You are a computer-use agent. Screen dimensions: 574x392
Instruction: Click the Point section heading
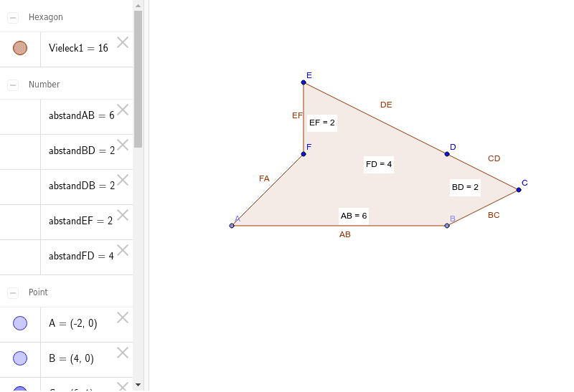39,292
